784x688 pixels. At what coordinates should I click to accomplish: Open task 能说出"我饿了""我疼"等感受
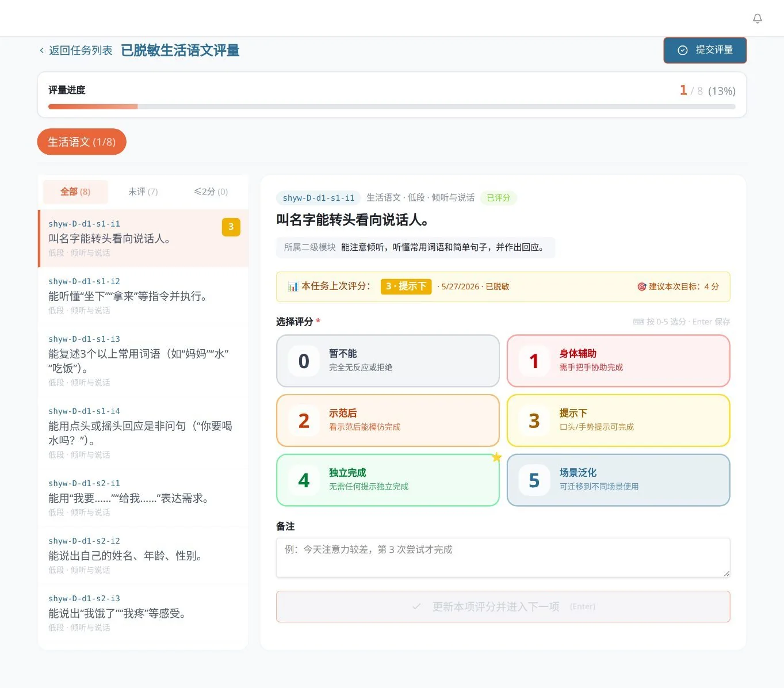pos(143,613)
